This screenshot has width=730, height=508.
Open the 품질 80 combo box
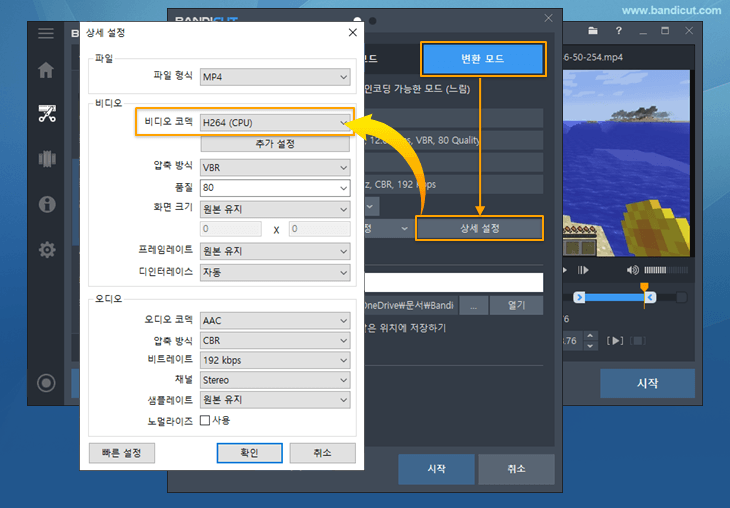[x=275, y=188]
